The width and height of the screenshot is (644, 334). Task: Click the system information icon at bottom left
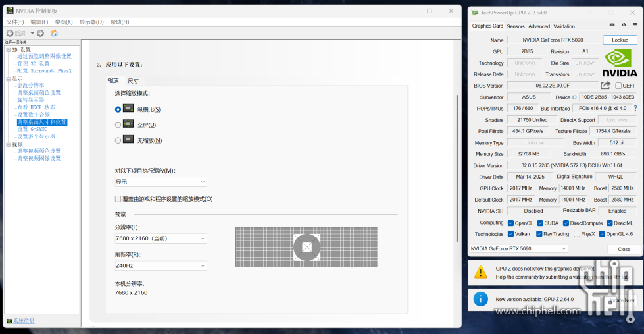coord(9,321)
